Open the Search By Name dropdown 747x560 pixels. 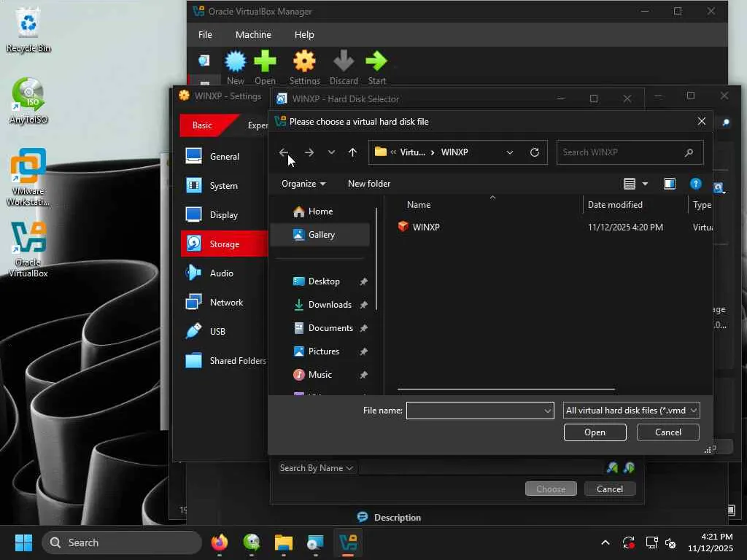[317, 468]
